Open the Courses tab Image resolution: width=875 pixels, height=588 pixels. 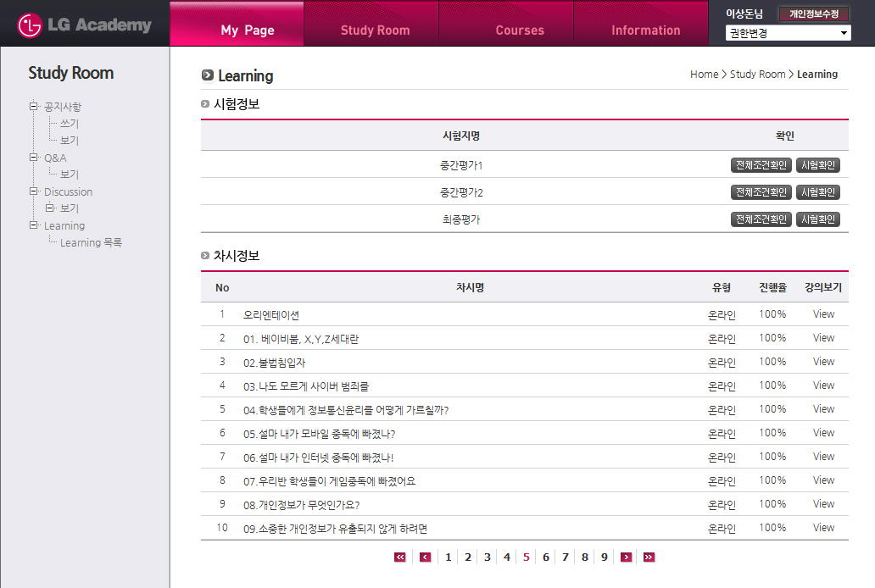pyautogui.click(x=520, y=31)
